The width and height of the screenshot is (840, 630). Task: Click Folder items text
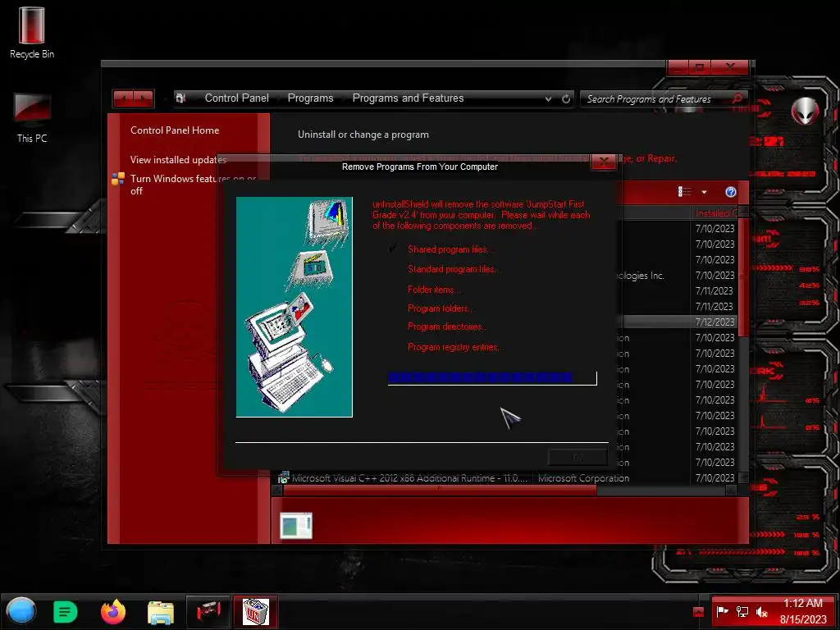pos(433,290)
